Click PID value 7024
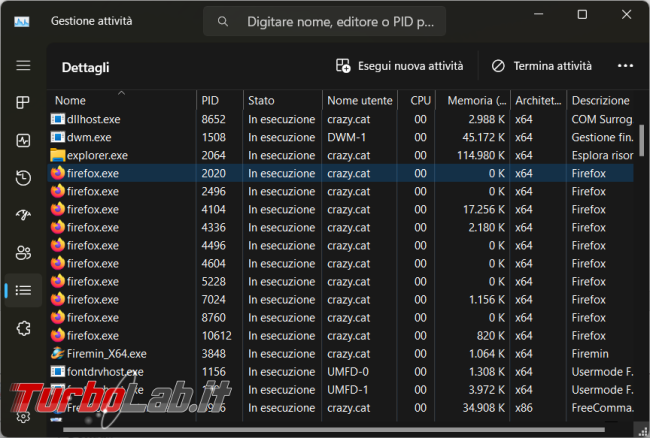Viewport: 650px width, 438px height. pos(213,300)
